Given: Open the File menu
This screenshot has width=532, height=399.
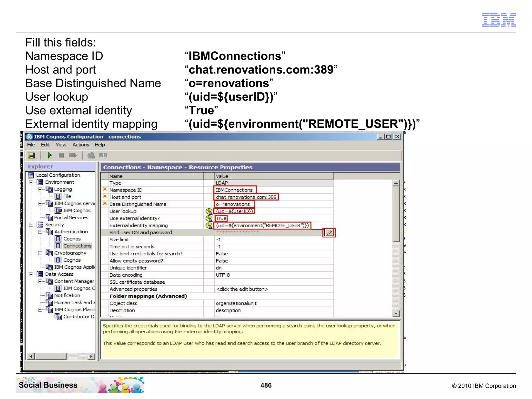Looking at the screenshot, I should pyautogui.click(x=31, y=145).
